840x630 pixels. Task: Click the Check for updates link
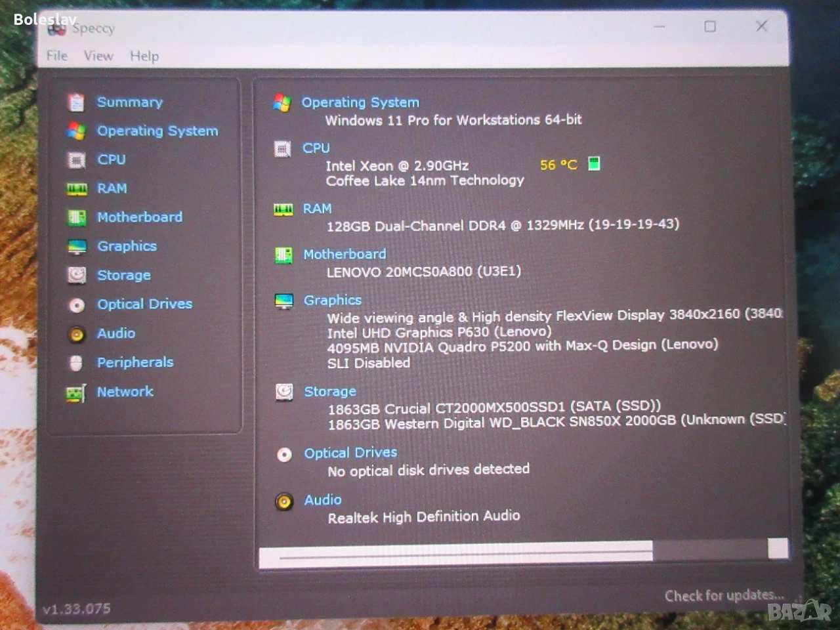click(x=724, y=595)
